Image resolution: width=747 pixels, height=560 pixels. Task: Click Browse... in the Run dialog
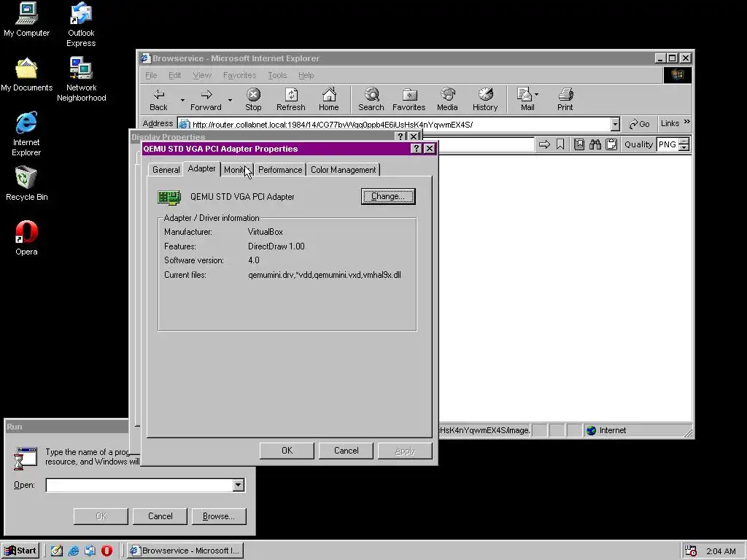click(219, 516)
